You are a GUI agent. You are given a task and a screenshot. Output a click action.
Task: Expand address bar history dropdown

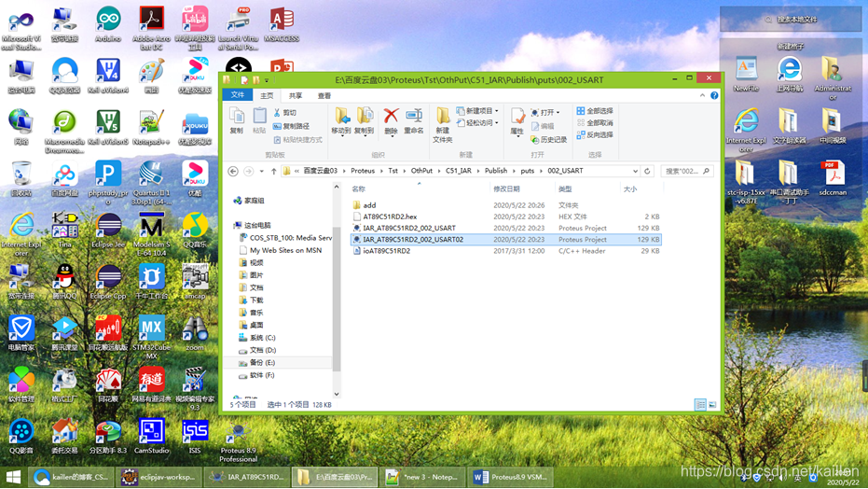tap(635, 171)
